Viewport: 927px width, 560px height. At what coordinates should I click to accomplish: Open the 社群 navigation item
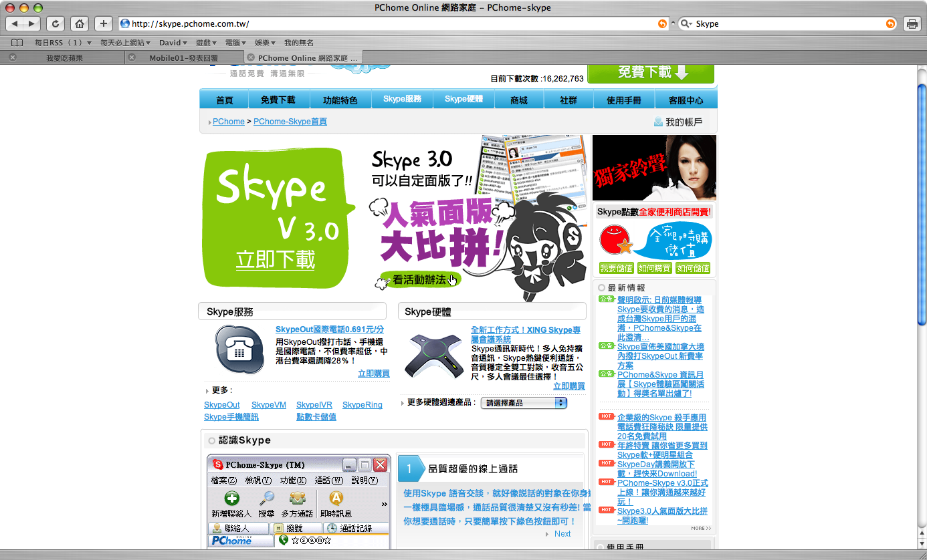coord(569,100)
